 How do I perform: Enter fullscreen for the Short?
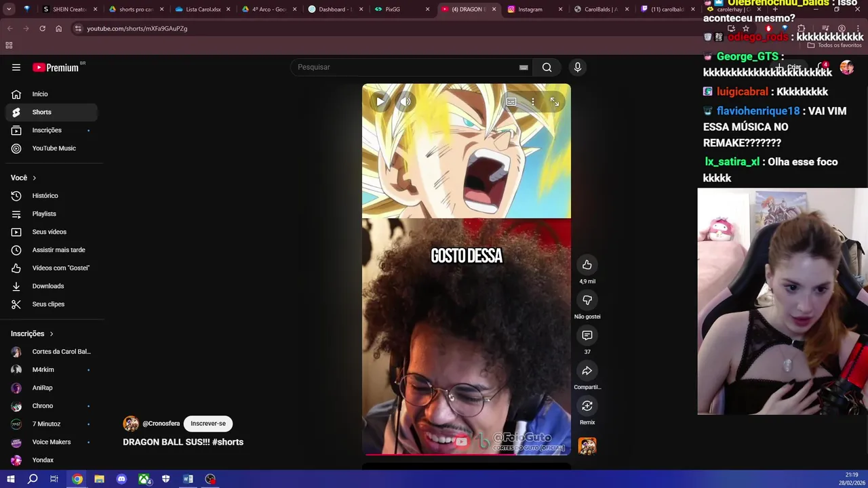pos(555,102)
